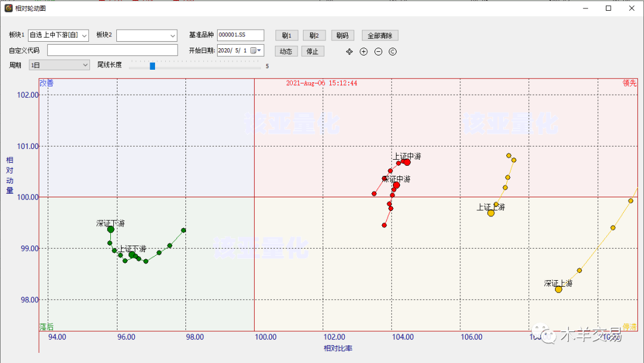The height and width of the screenshot is (363, 644).
Task: Click the circled C reset icon
Action: click(392, 52)
